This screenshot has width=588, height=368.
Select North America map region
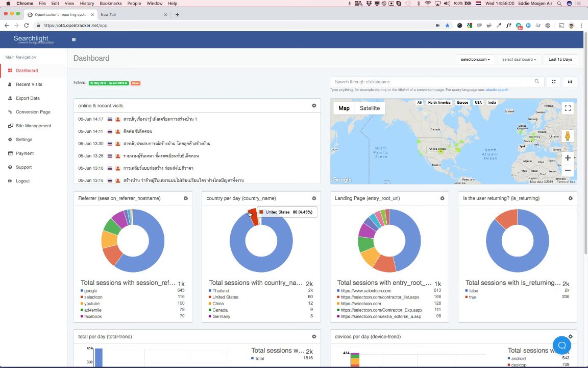click(x=439, y=103)
